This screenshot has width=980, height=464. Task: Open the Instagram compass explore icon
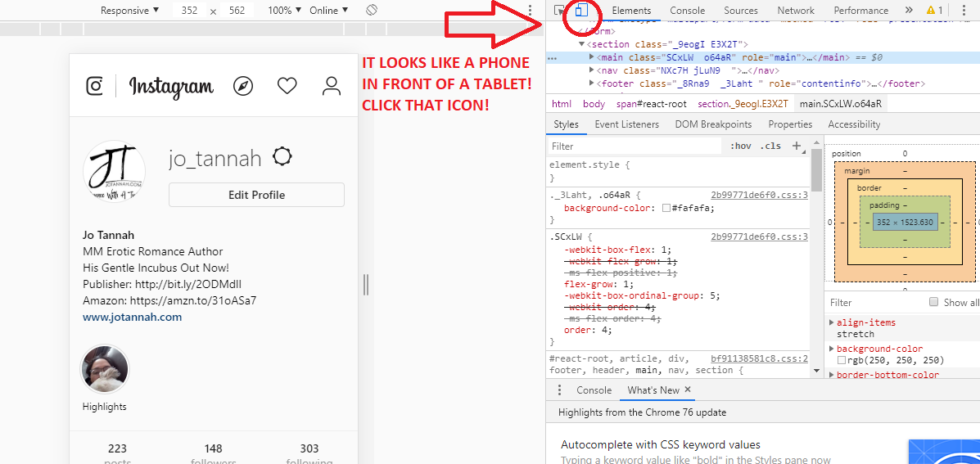tap(243, 86)
